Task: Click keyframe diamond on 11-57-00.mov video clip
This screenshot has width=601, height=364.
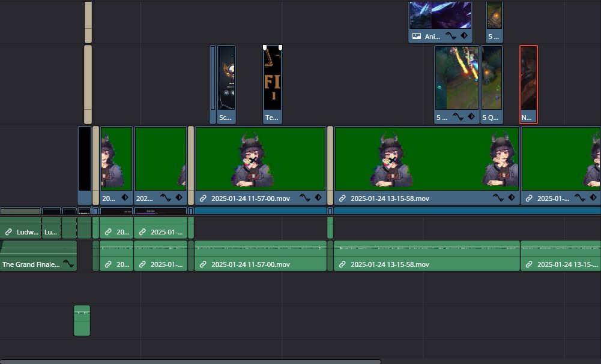Action: (318, 197)
